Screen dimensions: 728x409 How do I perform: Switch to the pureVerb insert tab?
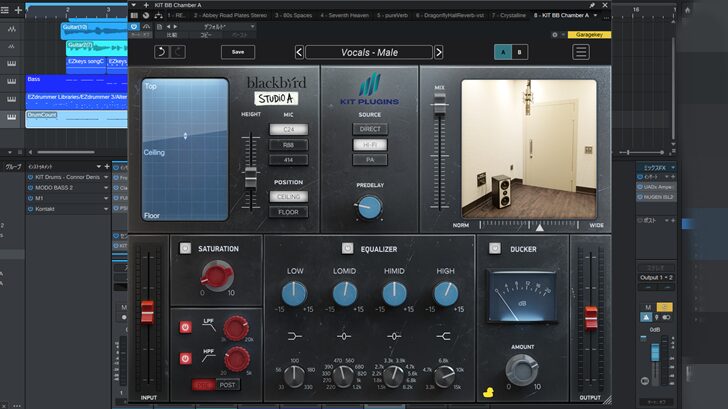pyautogui.click(x=392, y=15)
